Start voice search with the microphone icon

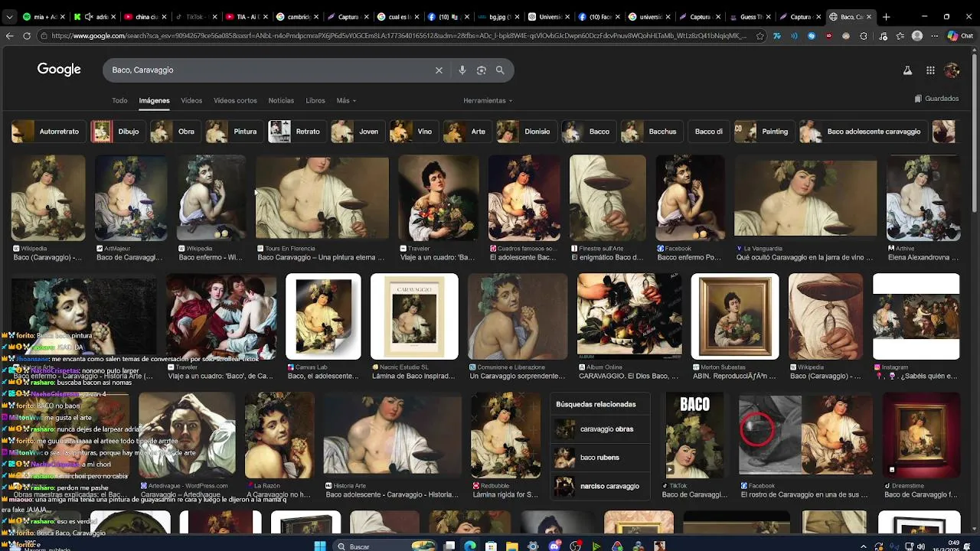[x=462, y=70]
